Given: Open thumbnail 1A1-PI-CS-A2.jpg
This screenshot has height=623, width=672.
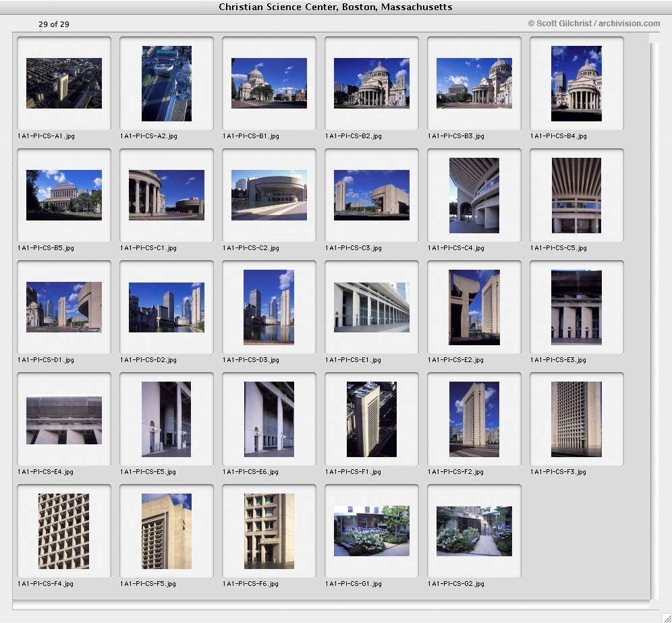Looking at the screenshot, I should click(167, 84).
